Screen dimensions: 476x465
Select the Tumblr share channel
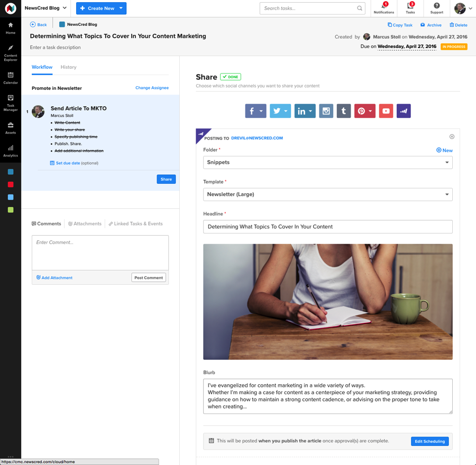point(344,111)
